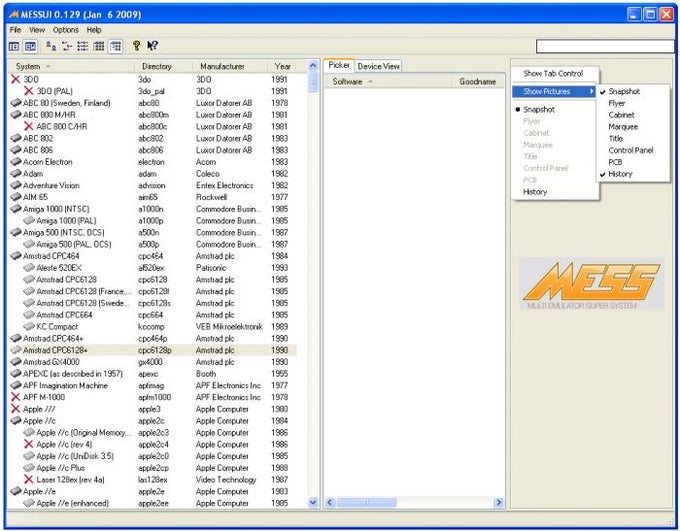Screen dimensions: 680x531
Task: Check Title in Show Pictures submenu
Action: pyautogui.click(x=633, y=138)
